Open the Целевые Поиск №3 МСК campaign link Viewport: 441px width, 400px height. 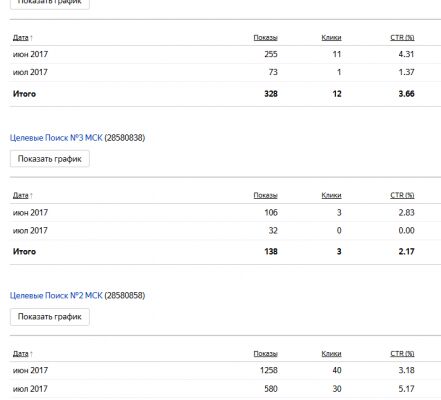click(x=56, y=138)
